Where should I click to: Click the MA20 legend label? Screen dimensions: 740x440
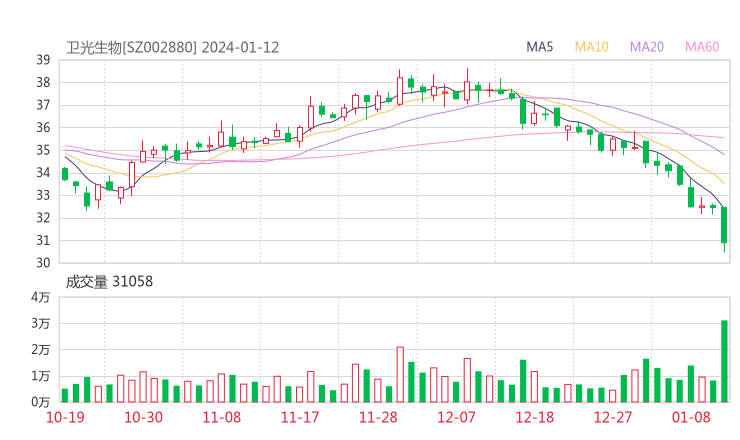pyautogui.click(x=647, y=47)
